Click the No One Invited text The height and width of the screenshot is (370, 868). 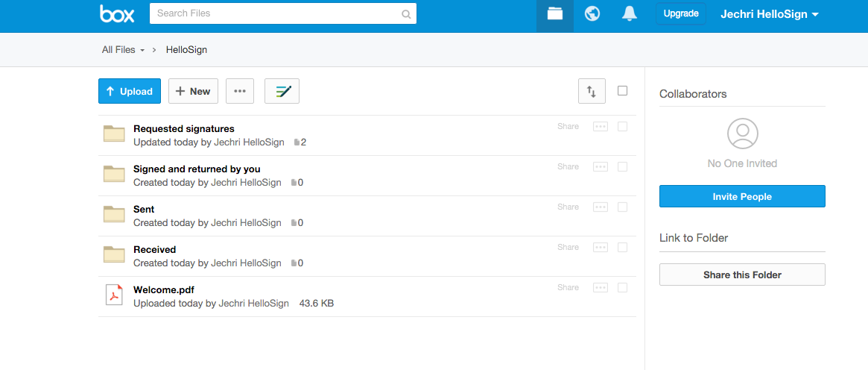click(x=742, y=164)
